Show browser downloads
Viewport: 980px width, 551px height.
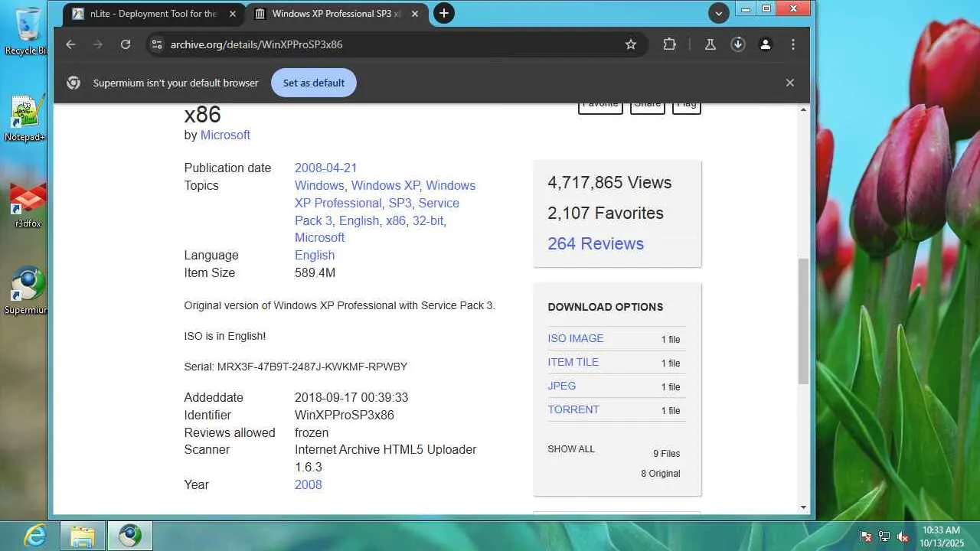[738, 44]
